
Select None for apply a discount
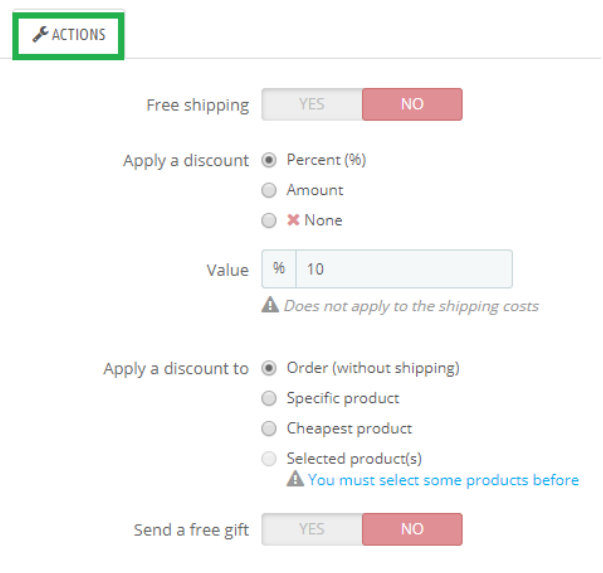click(269, 220)
